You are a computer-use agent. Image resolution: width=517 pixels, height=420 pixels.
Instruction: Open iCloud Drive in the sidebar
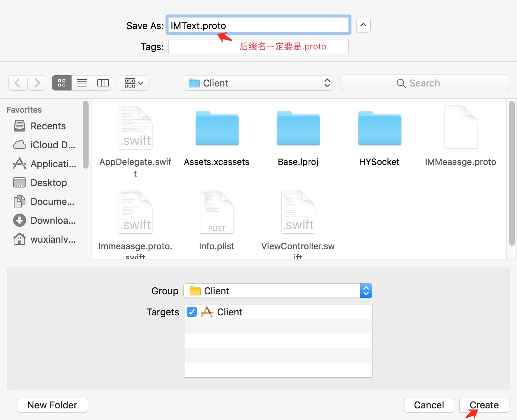click(44, 145)
